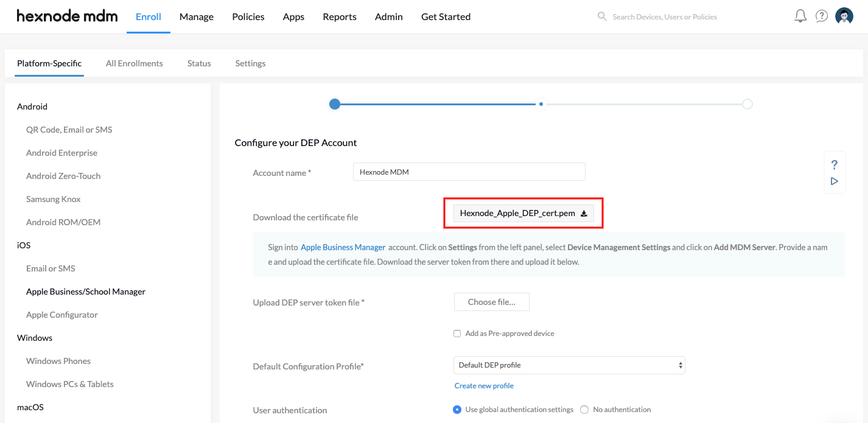Select Android ROM/OEM in sidebar

pyautogui.click(x=63, y=222)
